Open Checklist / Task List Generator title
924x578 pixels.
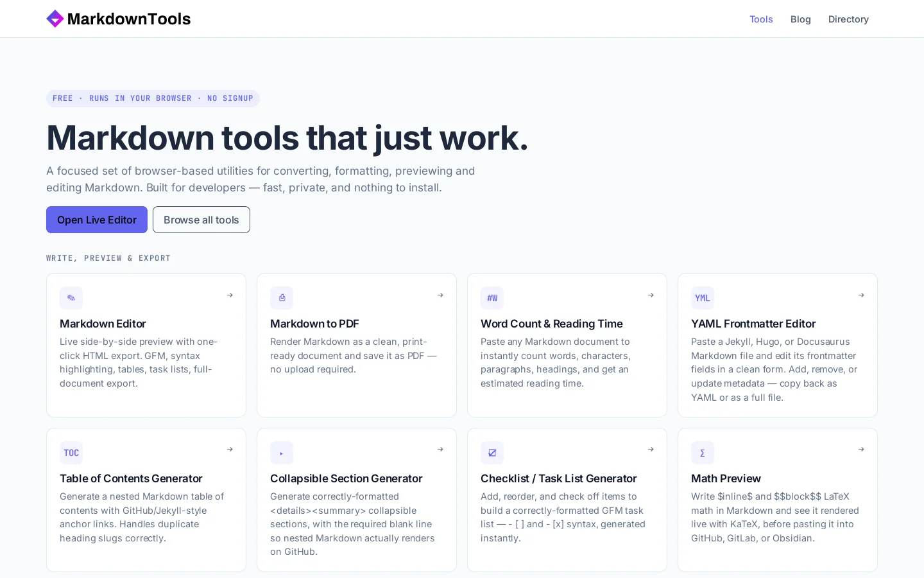[x=558, y=478]
